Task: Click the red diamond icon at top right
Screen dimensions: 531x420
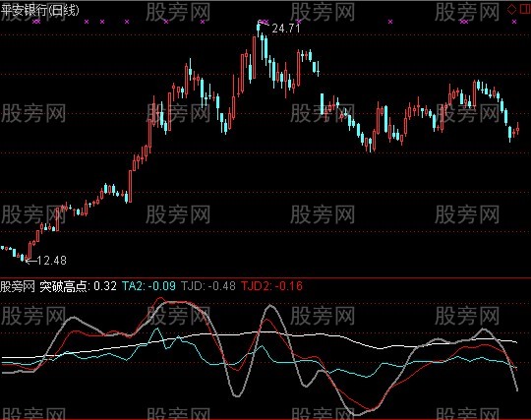Action: pos(511,9)
